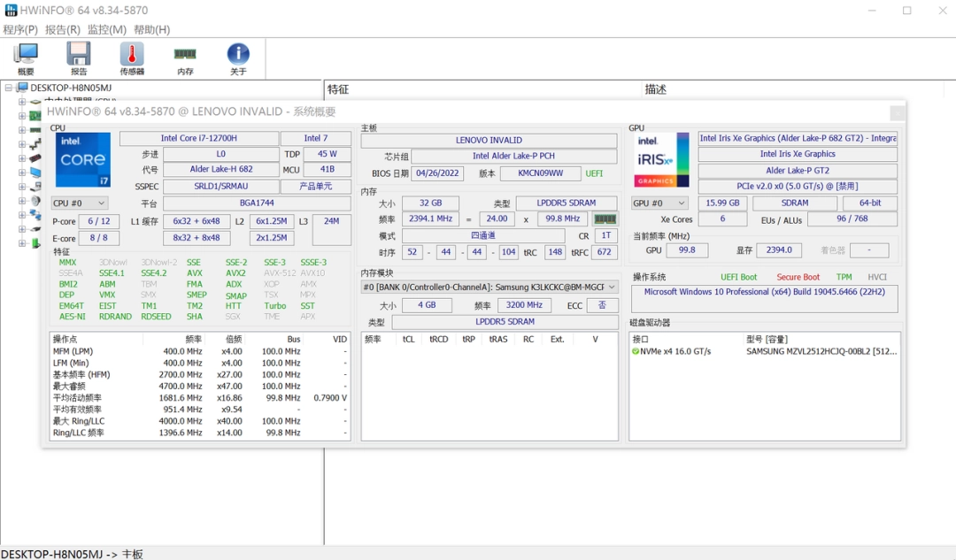Open the CPU #0 dropdown
The width and height of the screenshot is (956, 560).
pyautogui.click(x=78, y=203)
